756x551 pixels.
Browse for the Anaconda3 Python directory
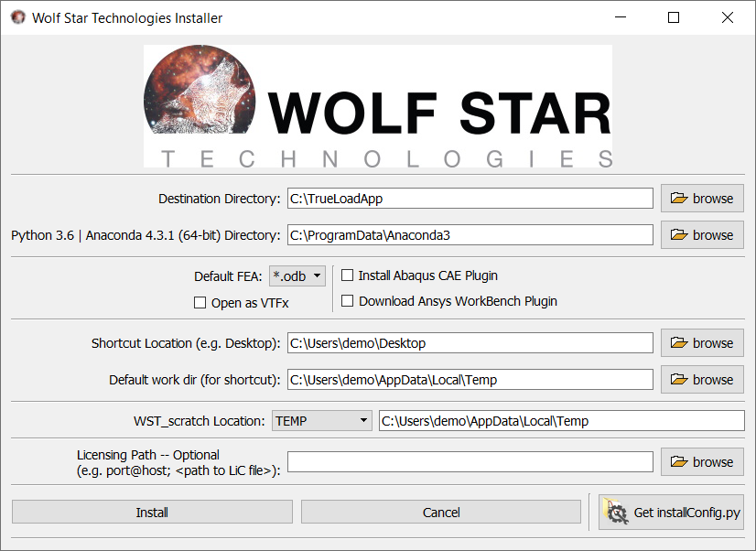pos(702,235)
